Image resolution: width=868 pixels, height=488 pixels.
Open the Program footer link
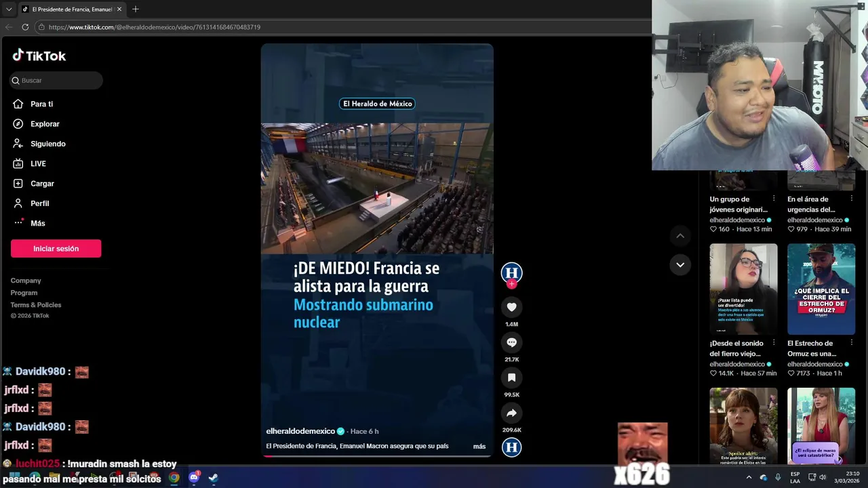coord(24,293)
